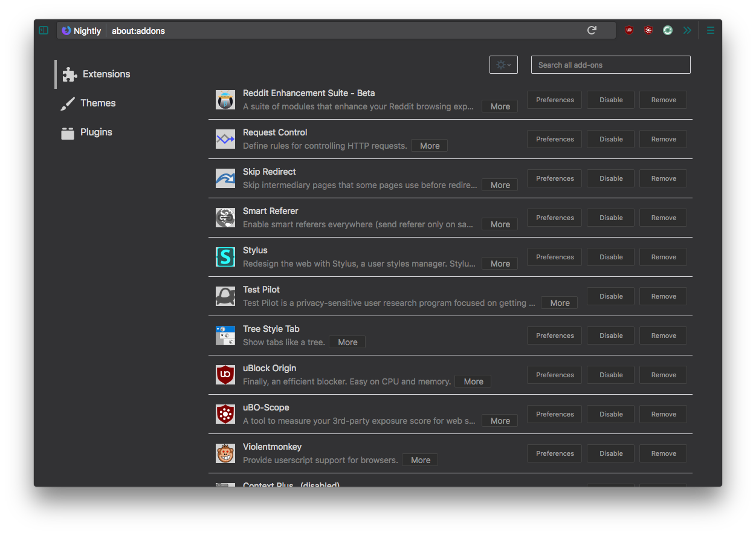This screenshot has width=756, height=535.
Task: Open the gear tools dropdown for add-ons
Action: [503, 65]
